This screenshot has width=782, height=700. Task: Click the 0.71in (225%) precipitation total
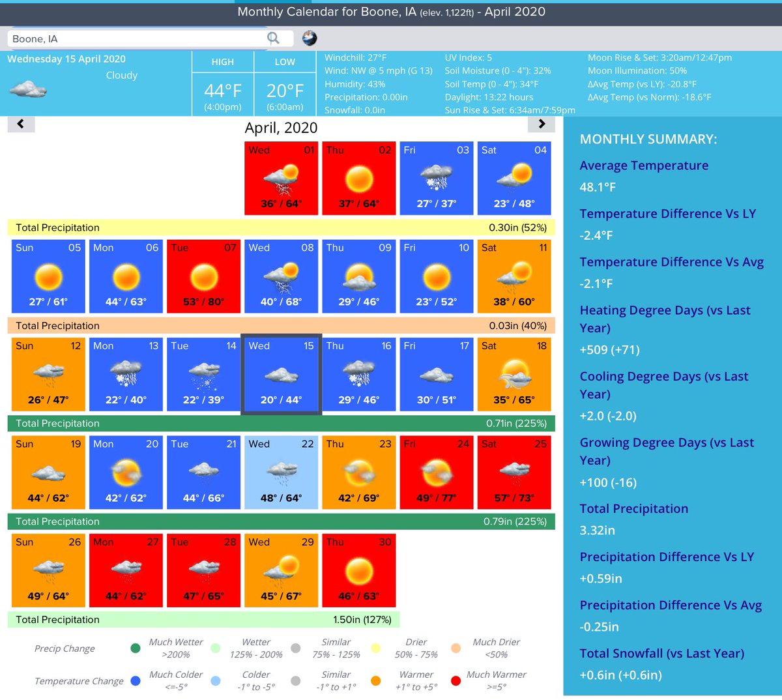point(516,423)
